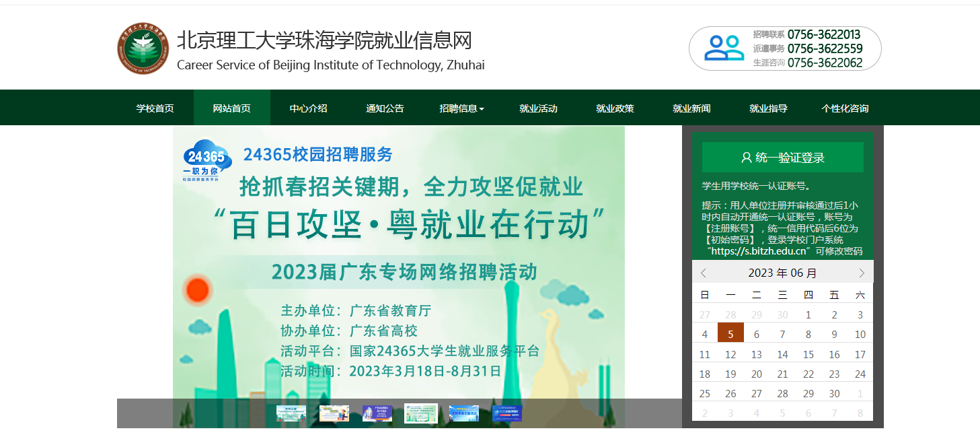This screenshot has height=439, width=980.
Task: Select date 26 in the calendar
Action: (730, 393)
